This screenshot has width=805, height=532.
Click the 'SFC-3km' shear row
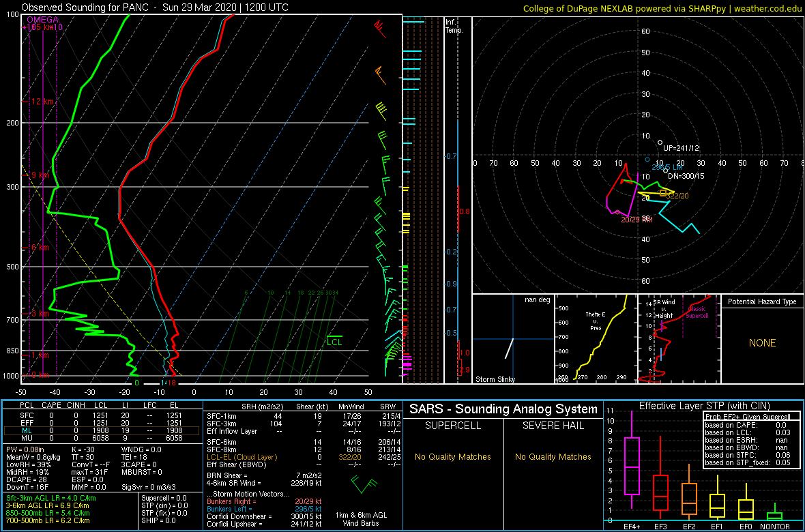click(x=304, y=423)
